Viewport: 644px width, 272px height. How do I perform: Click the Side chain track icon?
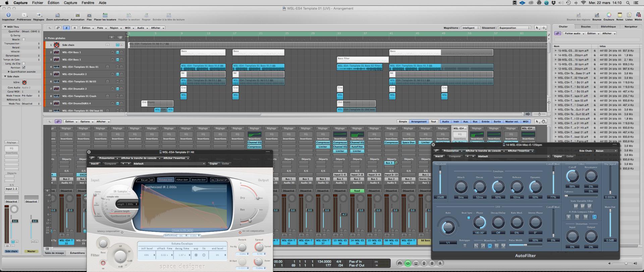pyautogui.click(x=56, y=45)
